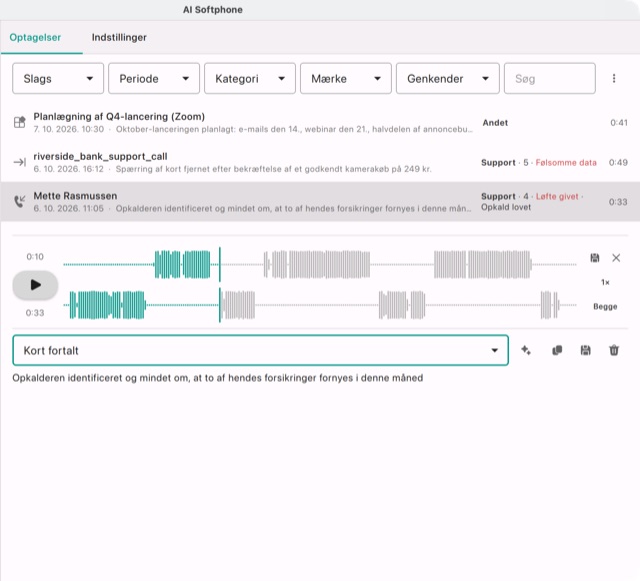Click the incoming call icon beside Mette Rasmussen
This screenshot has height=581, width=640.
point(20,201)
